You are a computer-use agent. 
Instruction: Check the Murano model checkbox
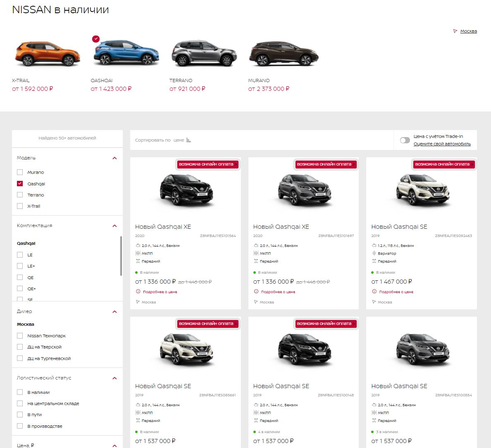[x=20, y=172]
